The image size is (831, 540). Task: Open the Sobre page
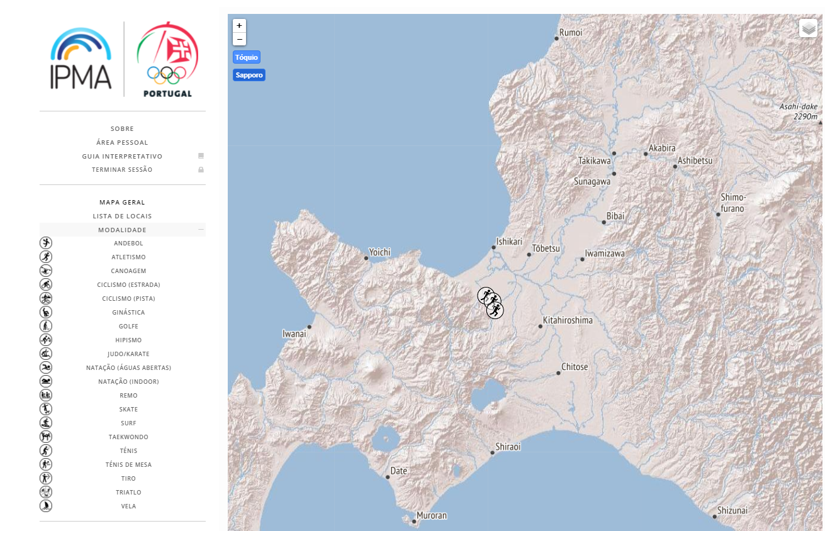pyautogui.click(x=122, y=129)
